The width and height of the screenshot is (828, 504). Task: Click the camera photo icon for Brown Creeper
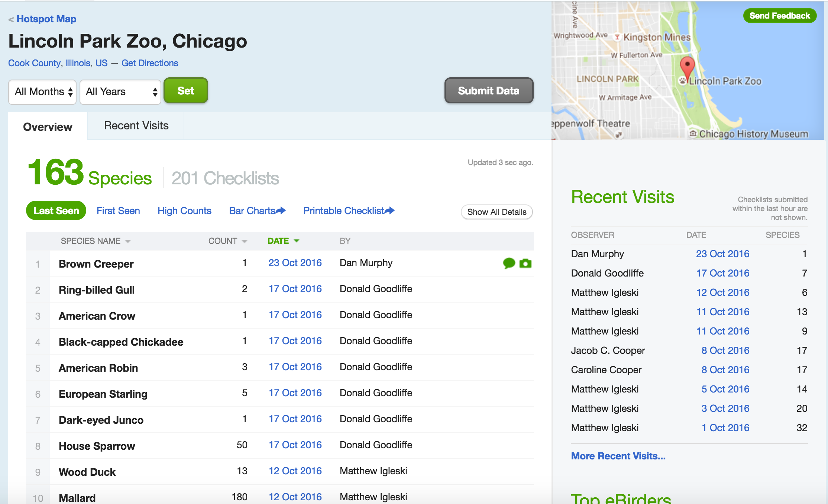[x=525, y=264]
